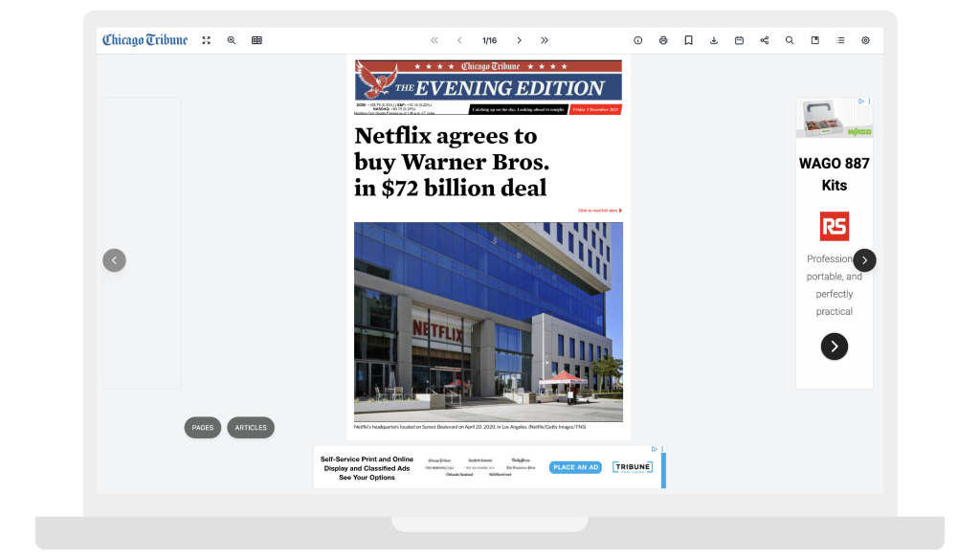The height and width of the screenshot is (560, 980).
Task: Jump to first page with double-left chevron
Action: click(434, 40)
